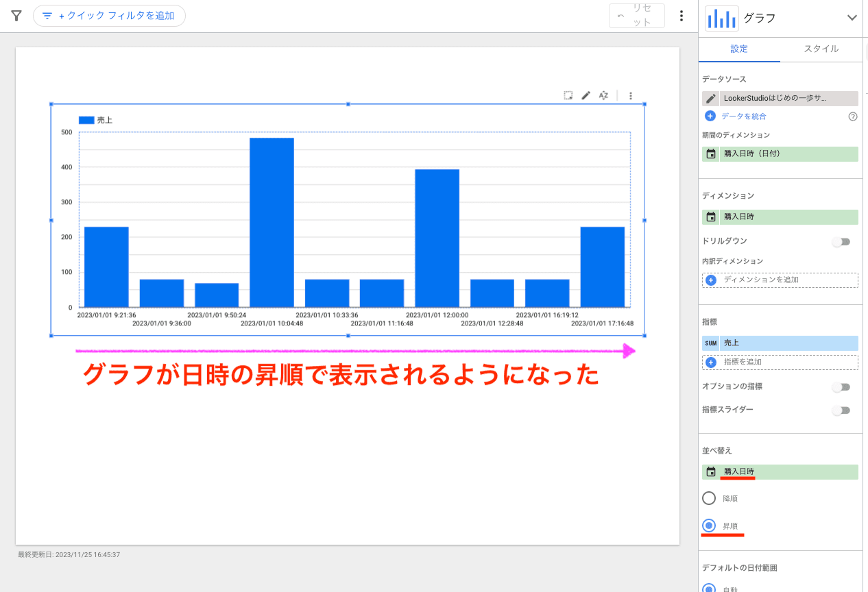
Task: Click the dashed selection icon above the chart
Action: pos(567,95)
